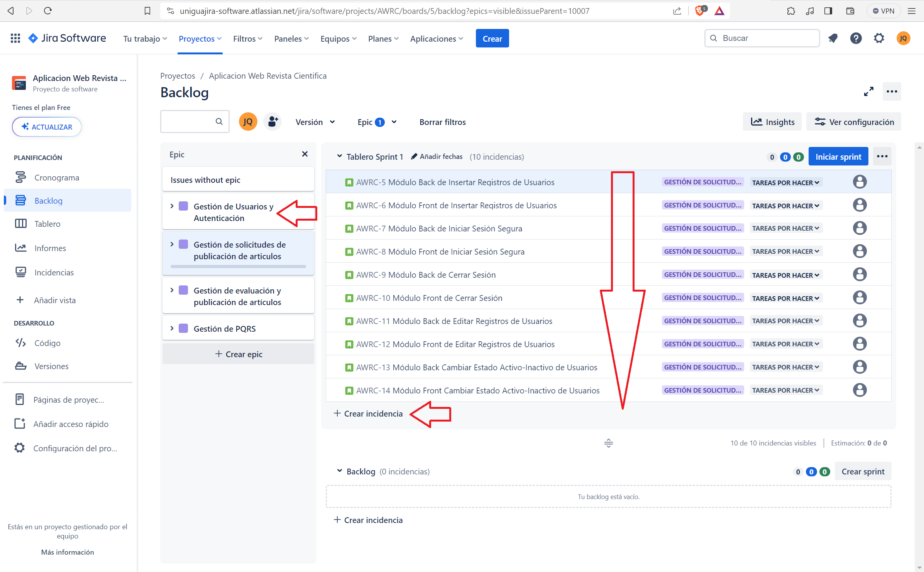Open the Tu trabajo menu

coord(145,39)
